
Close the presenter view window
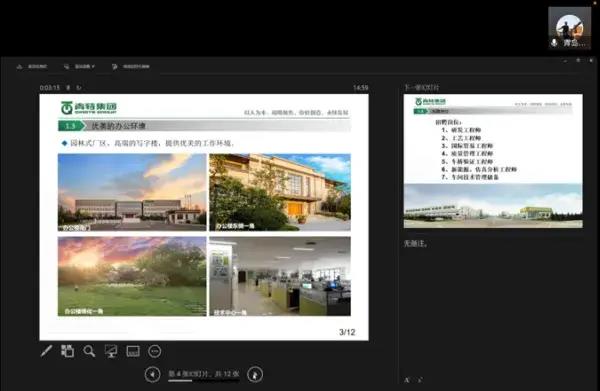[x=591, y=60]
